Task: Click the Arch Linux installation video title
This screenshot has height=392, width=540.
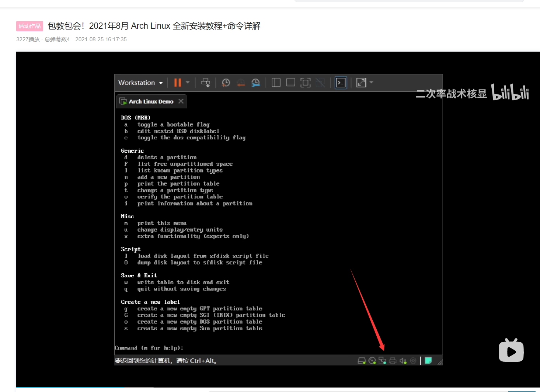Action: pos(155,26)
